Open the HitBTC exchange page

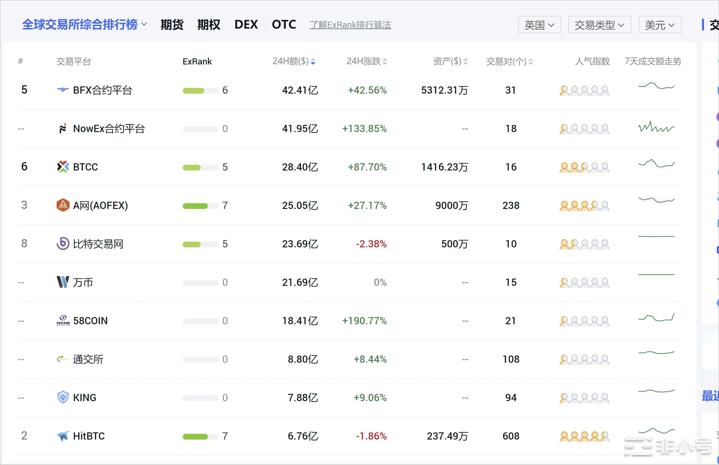(x=89, y=436)
